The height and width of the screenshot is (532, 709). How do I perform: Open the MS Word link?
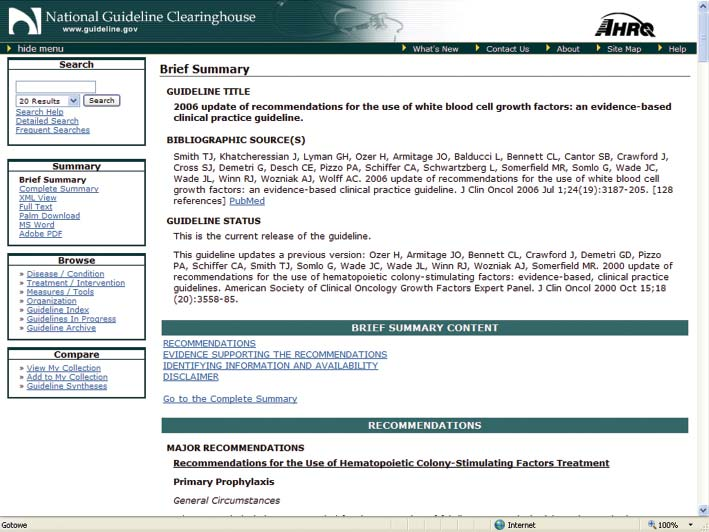click(x=37, y=225)
